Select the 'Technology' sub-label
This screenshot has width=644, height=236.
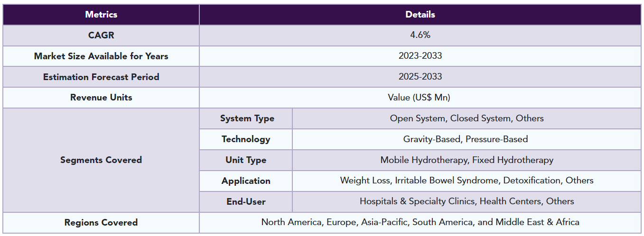coord(246,139)
